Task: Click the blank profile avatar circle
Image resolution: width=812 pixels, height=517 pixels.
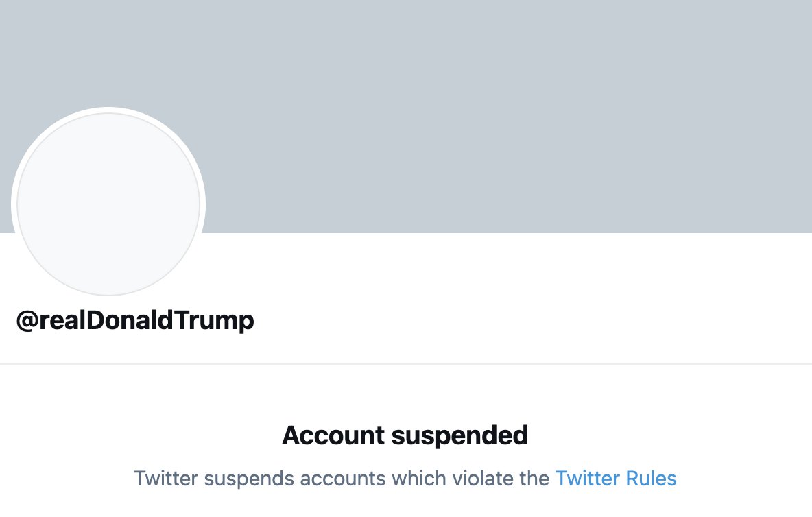Action: 108,204
